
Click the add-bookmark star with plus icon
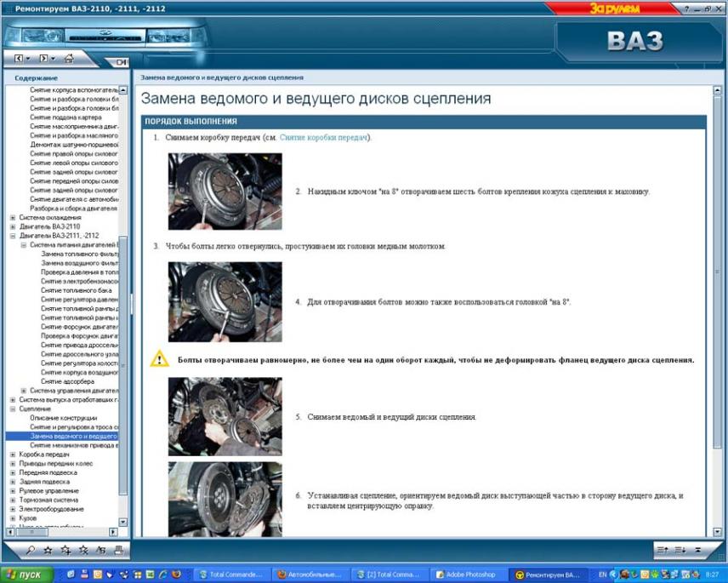pos(66,551)
